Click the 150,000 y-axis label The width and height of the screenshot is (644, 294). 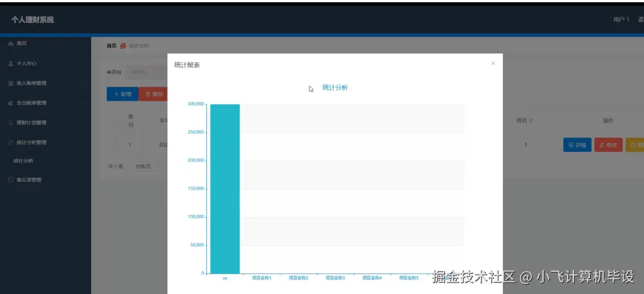196,189
